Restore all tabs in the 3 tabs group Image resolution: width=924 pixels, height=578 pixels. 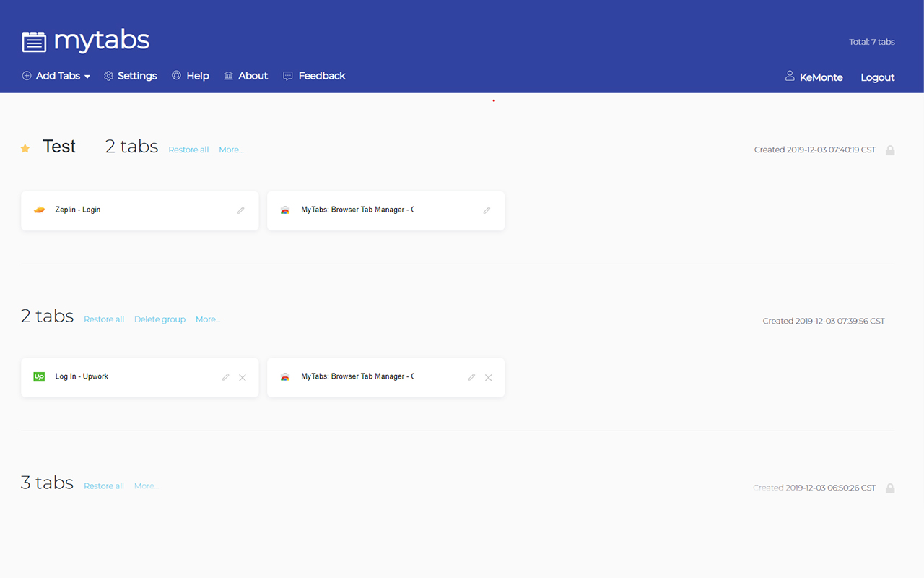(x=104, y=486)
